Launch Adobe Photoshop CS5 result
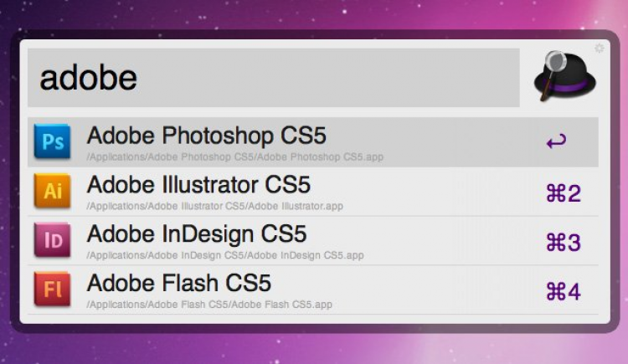The width and height of the screenshot is (628, 364). point(206,135)
